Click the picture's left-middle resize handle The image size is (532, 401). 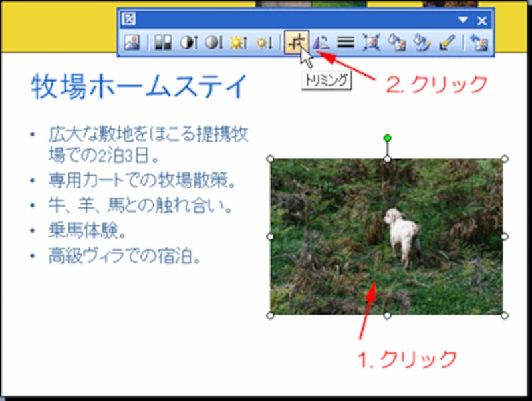(x=270, y=237)
